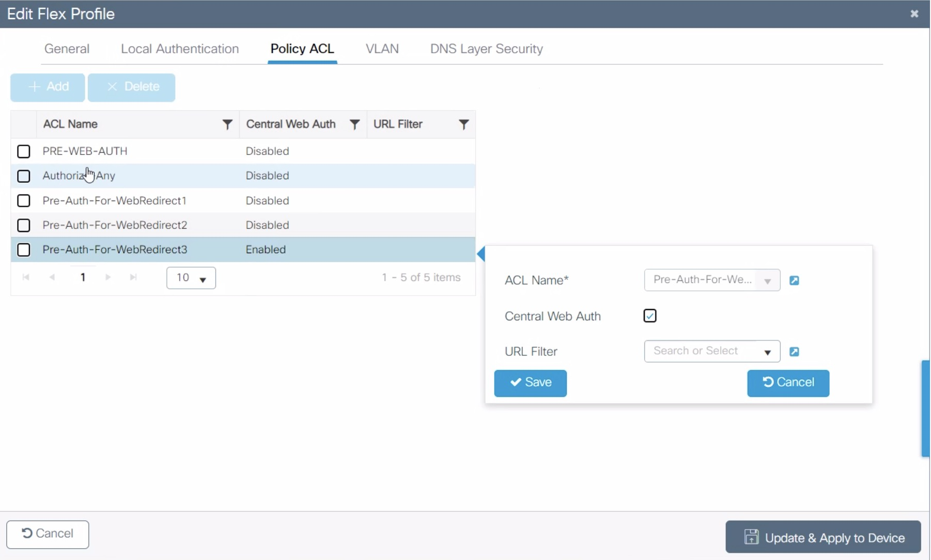Open the items-per-page dropdown showing 10
The width and height of the screenshot is (931, 560).
[191, 277]
